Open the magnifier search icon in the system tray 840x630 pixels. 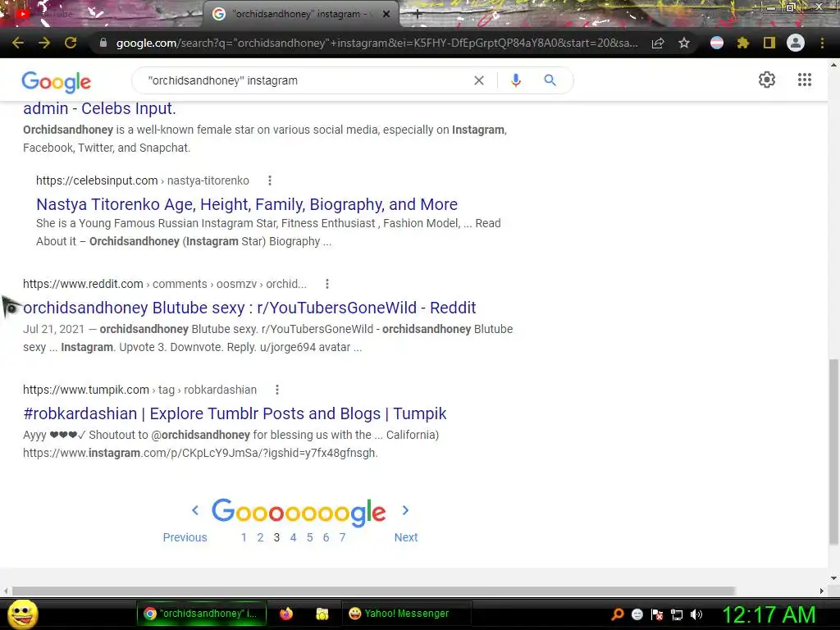pyautogui.click(x=618, y=614)
